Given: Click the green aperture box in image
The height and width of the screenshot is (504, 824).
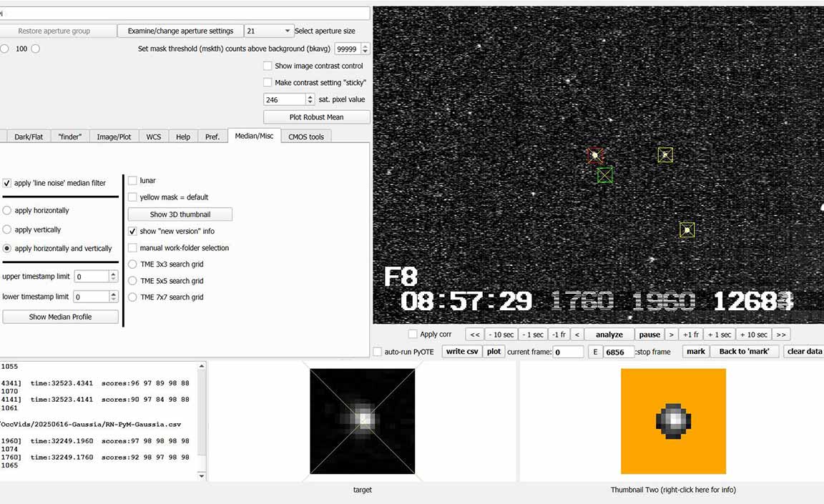Looking at the screenshot, I should 605,175.
